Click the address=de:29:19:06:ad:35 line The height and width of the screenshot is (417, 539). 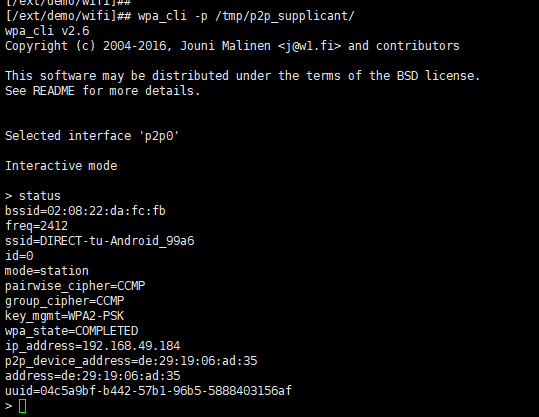coord(92,376)
